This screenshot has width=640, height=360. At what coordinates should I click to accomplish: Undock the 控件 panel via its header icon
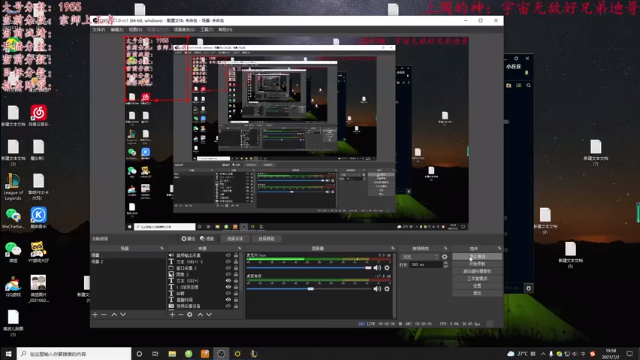pos(499,248)
